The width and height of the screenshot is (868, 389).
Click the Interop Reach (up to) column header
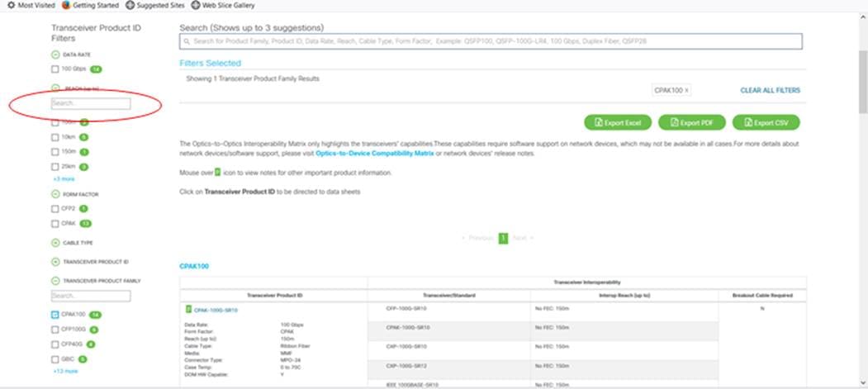(x=624, y=296)
